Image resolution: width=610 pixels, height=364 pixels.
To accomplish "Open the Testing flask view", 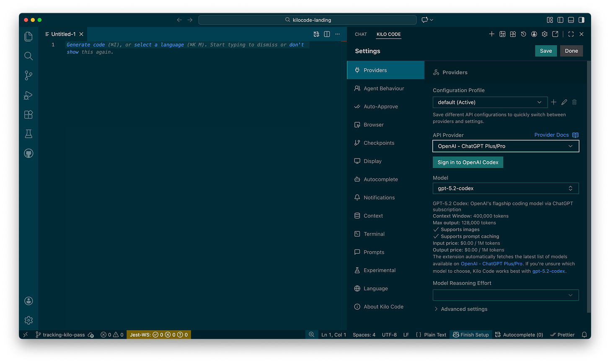I will pyautogui.click(x=28, y=134).
